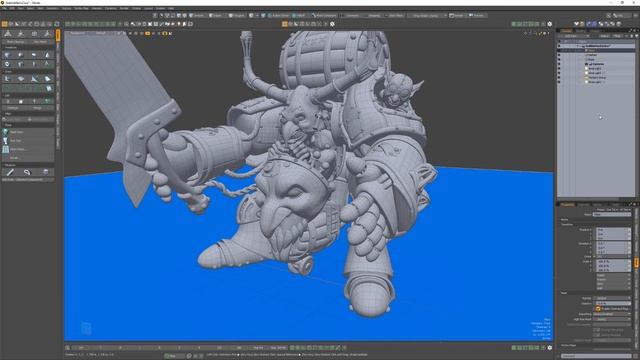The image size is (640, 360).
Task: Select the Texture Group row in item list
Action: [x=596, y=77]
